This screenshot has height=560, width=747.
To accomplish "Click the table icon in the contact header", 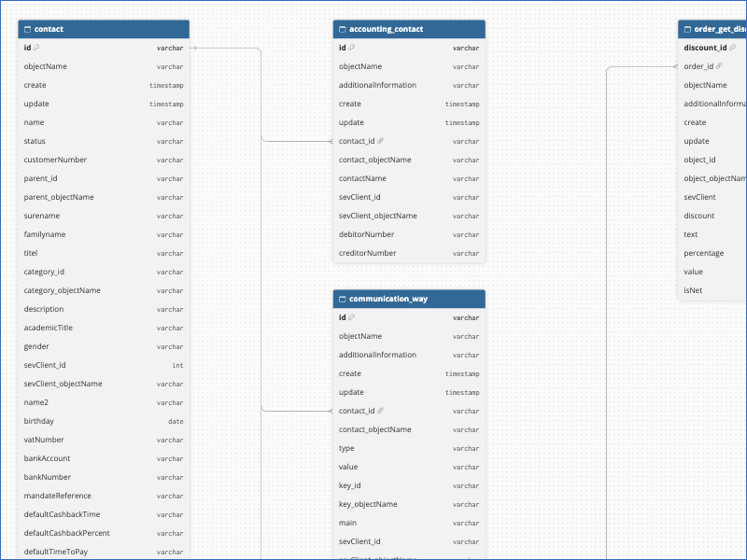I will coord(27,30).
